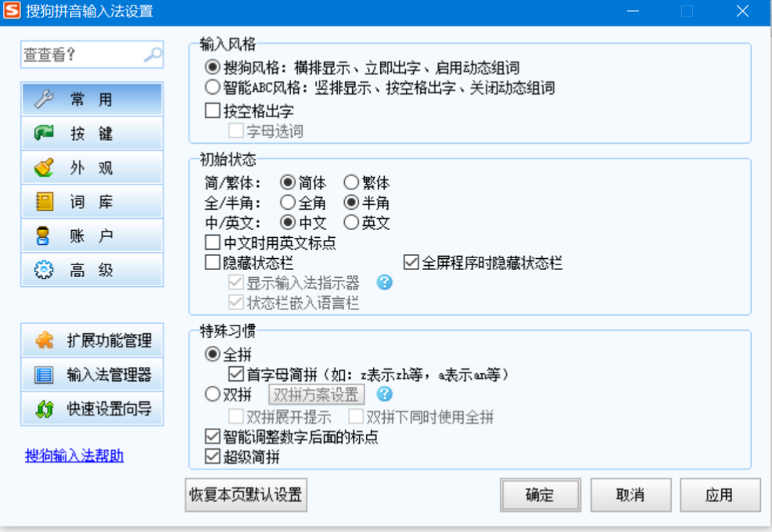
Task: Switch to the 按键 settings tab
Action: coord(92,133)
